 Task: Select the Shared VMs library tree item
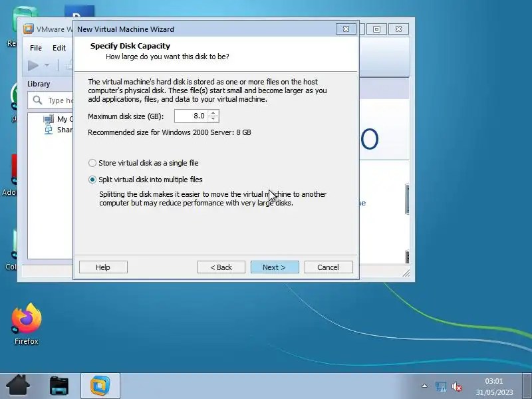58,130
